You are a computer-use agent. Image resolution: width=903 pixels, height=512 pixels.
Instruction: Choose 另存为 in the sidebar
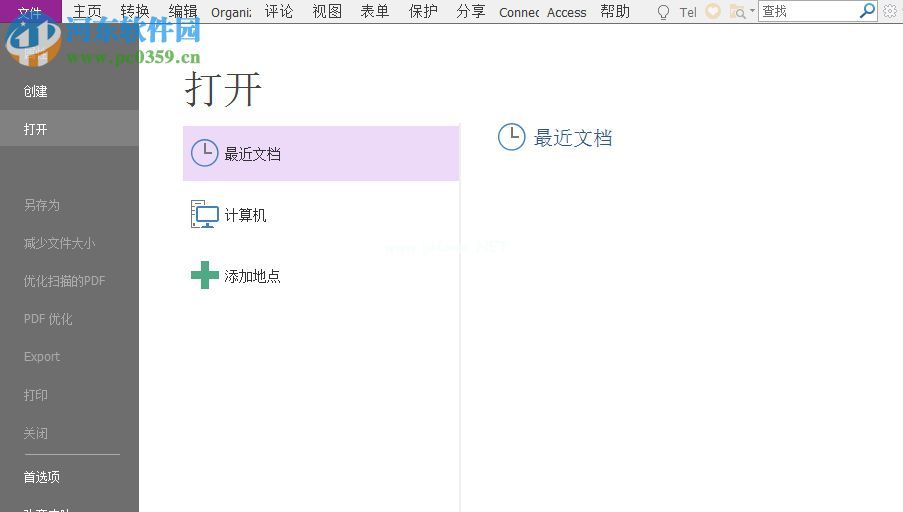tap(42, 205)
